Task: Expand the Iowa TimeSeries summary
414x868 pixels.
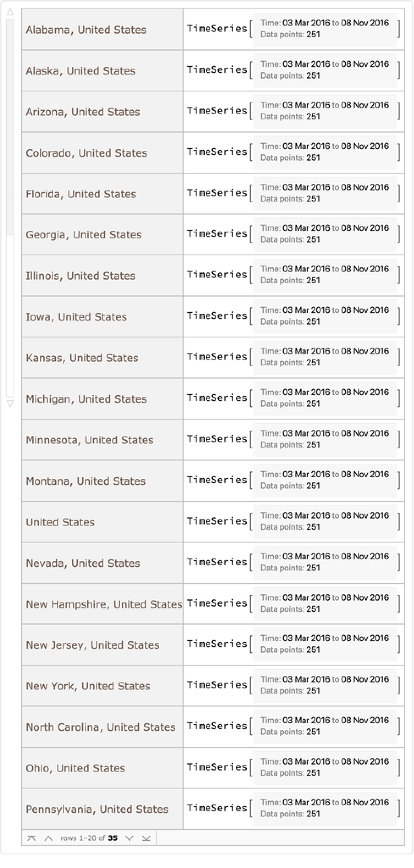Action: click(x=324, y=316)
